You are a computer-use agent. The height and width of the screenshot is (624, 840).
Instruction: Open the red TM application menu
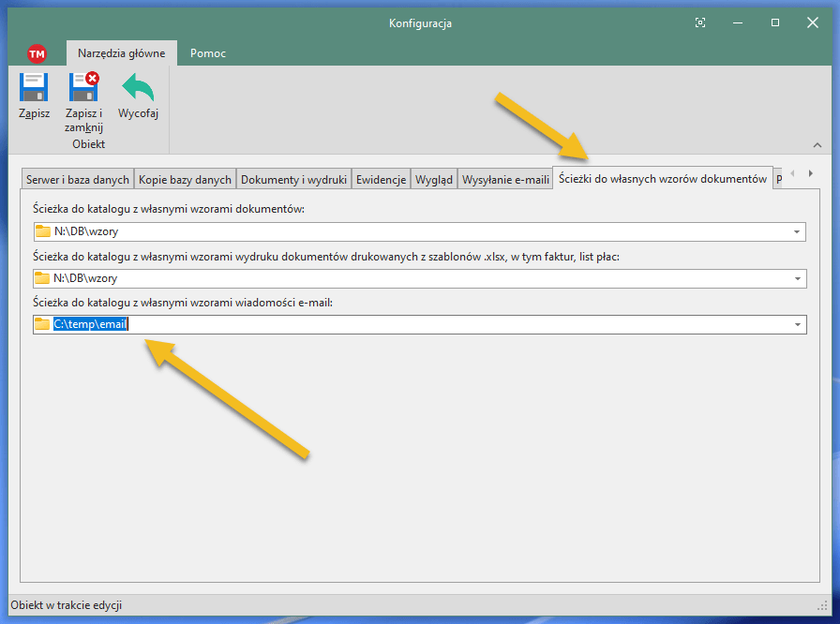coord(37,53)
